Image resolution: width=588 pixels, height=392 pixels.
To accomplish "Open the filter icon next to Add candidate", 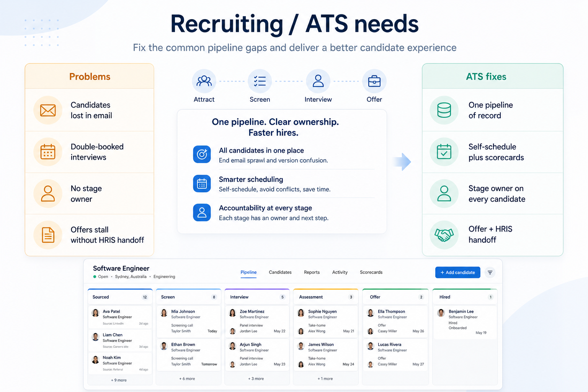I will pyautogui.click(x=490, y=273).
